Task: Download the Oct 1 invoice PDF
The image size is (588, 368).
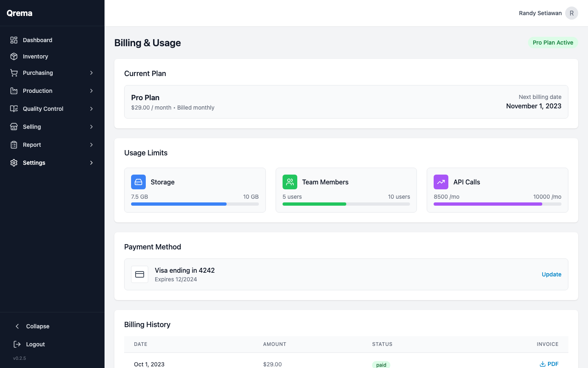Action: 549,364
